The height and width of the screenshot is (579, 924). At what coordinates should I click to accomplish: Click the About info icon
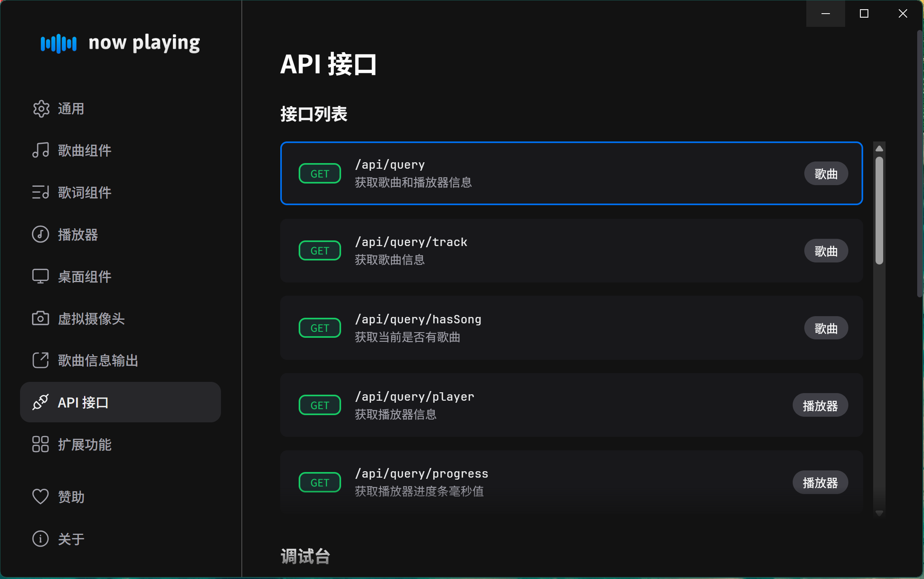pyautogui.click(x=41, y=539)
